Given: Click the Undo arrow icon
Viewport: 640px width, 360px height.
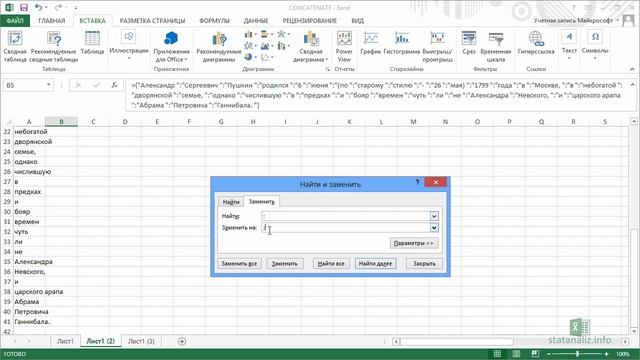Looking at the screenshot, I should pyautogui.click(x=38, y=7).
